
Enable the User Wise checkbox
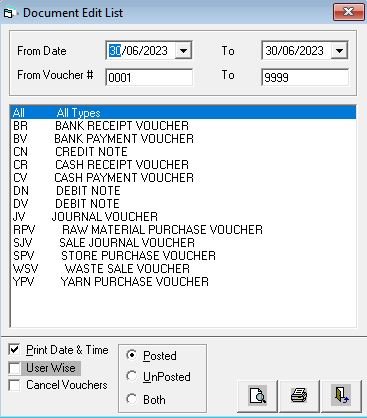pyautogui.click(x=14, y=368)
